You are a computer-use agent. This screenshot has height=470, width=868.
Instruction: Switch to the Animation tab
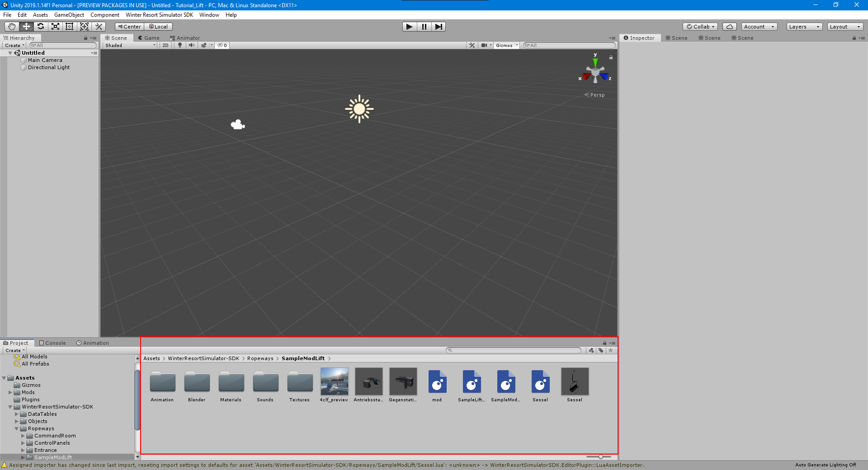(93, 343)
